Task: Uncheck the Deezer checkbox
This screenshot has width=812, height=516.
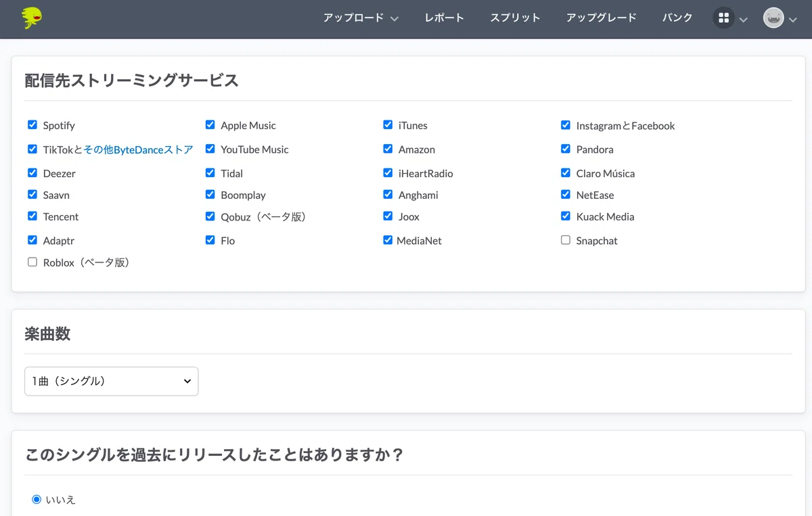Action: (32, 172)
